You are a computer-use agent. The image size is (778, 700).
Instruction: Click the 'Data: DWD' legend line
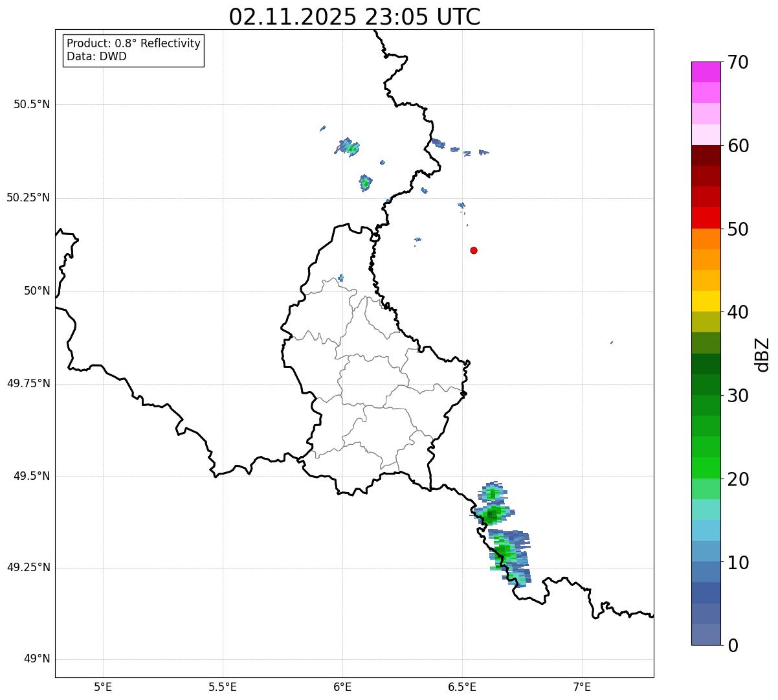tap(96, 56)
